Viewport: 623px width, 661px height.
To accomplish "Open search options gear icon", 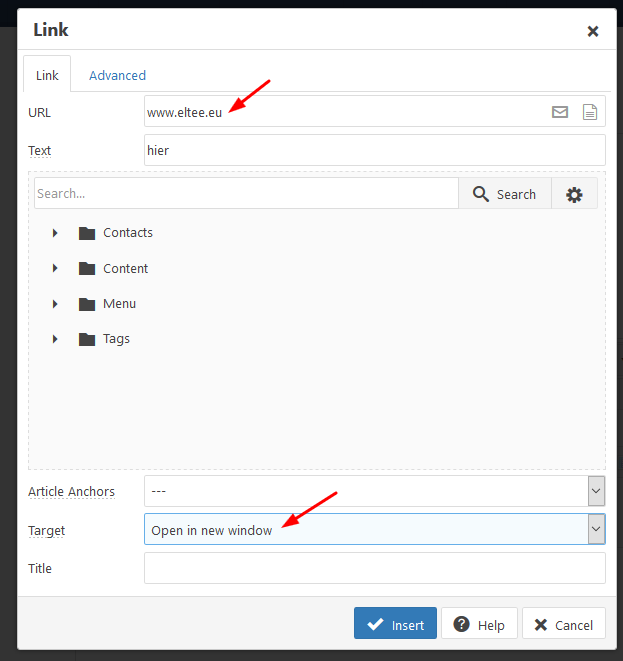I will point(574,194).
